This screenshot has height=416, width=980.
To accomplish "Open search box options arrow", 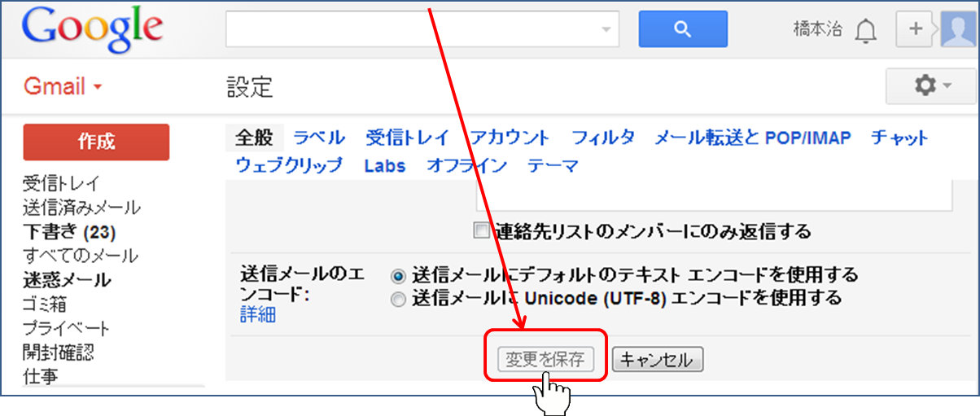I will (x=605, y=30).
